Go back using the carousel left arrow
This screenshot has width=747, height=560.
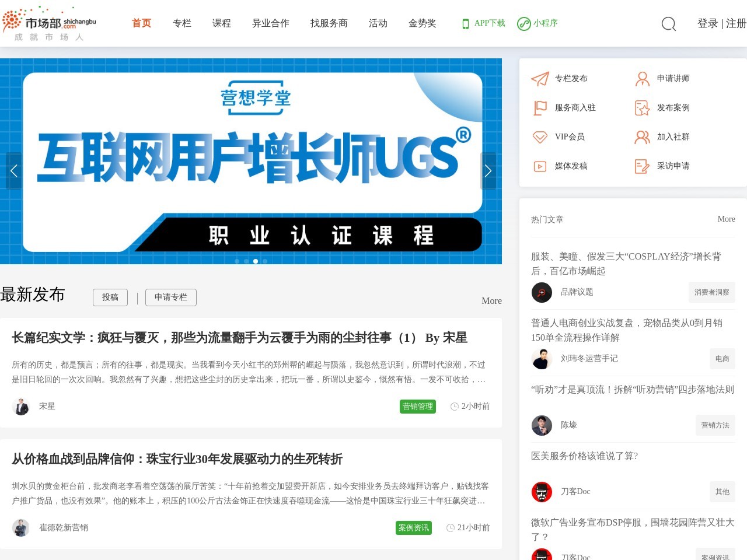[13, 170]
